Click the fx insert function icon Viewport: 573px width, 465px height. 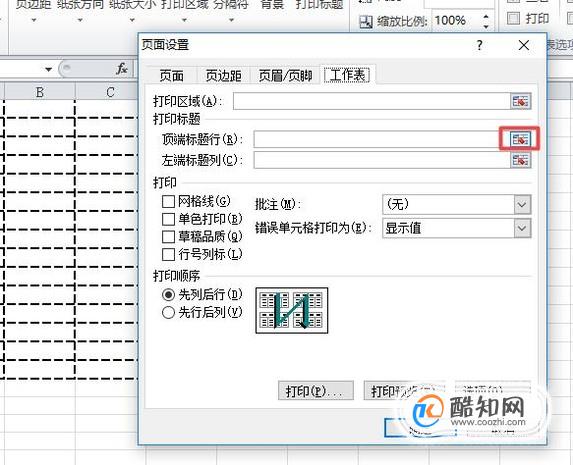[x=122, y=68]
